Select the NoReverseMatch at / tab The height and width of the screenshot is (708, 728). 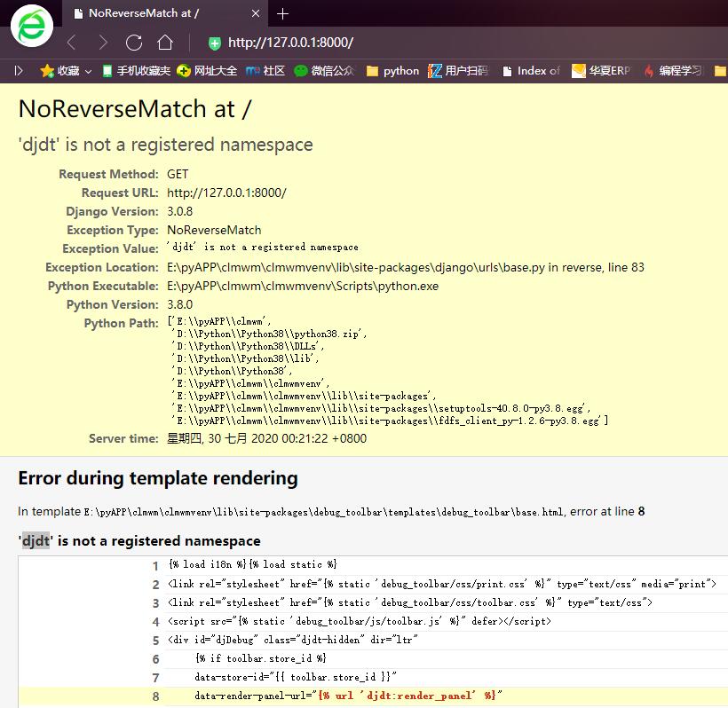click(x=165, y=13)
